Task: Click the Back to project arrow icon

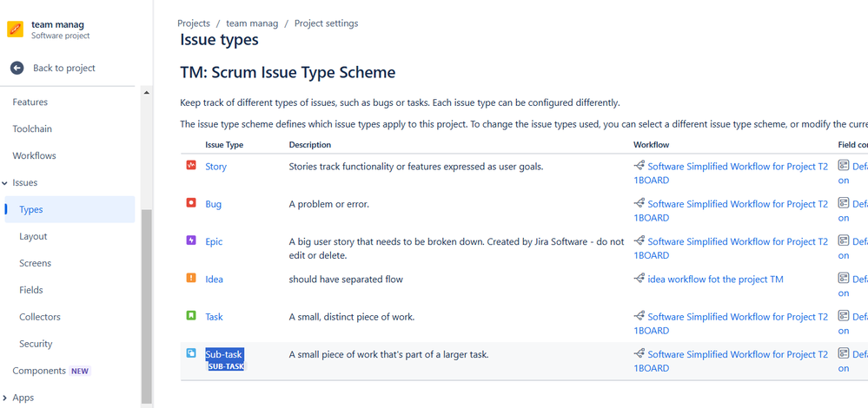Action: [x=17, y=68]
